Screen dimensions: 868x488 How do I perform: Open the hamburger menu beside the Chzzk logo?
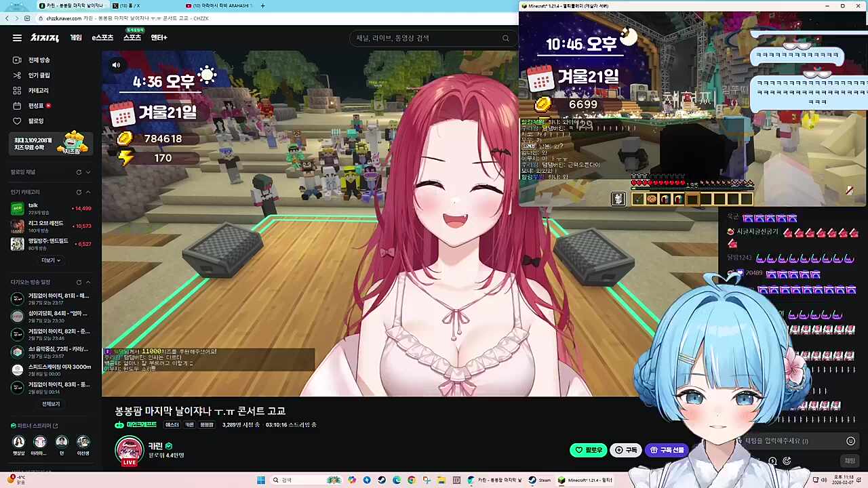tap(17, 38)
